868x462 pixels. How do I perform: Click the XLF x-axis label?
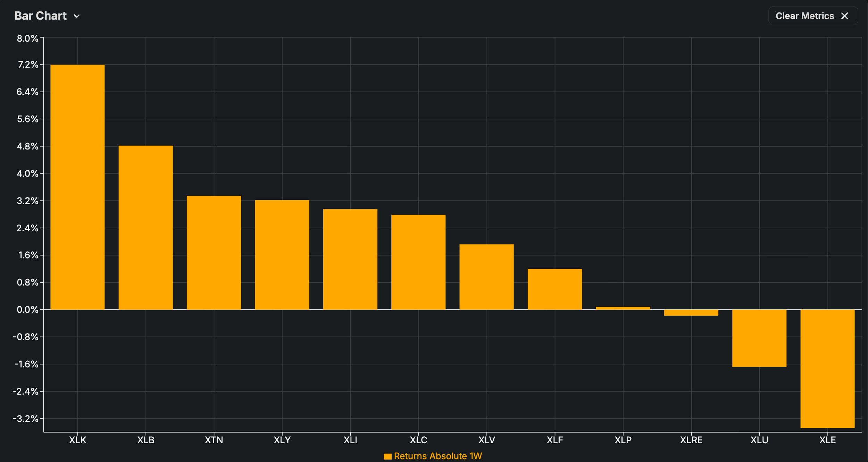point(555,440)
